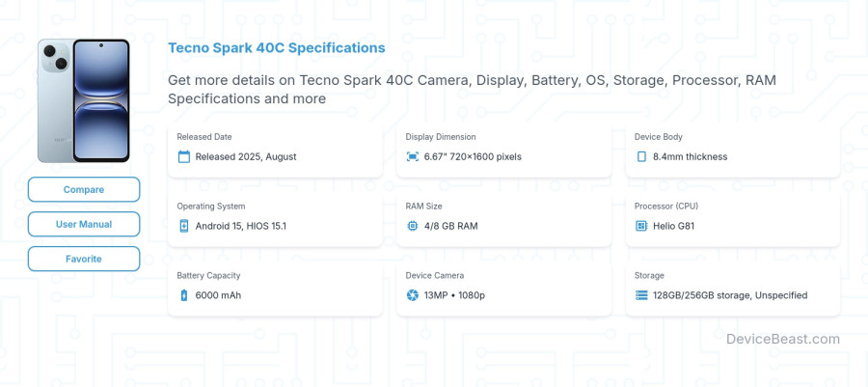Click the Tecno Spark 40C phone image

click(84, 100)
